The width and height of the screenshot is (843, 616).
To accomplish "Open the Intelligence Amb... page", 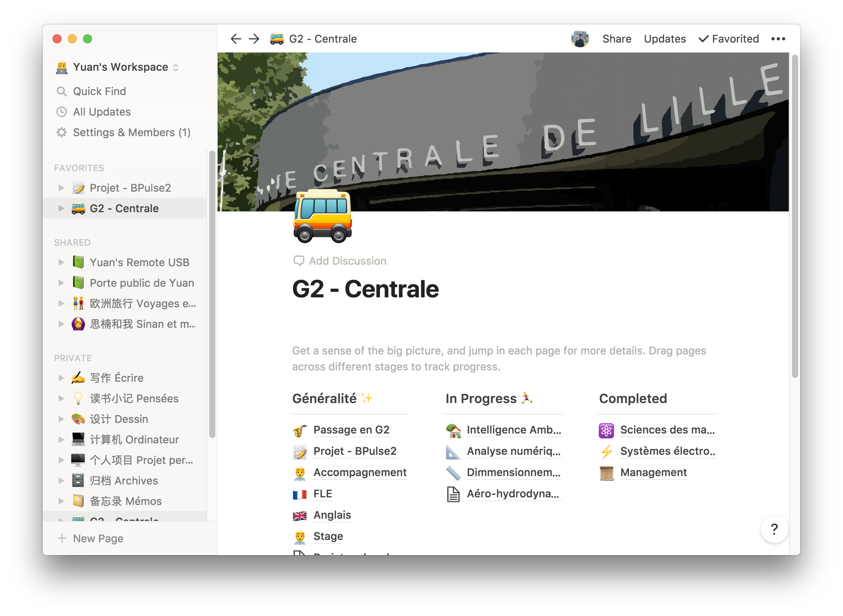I will (x=514, y=430).
